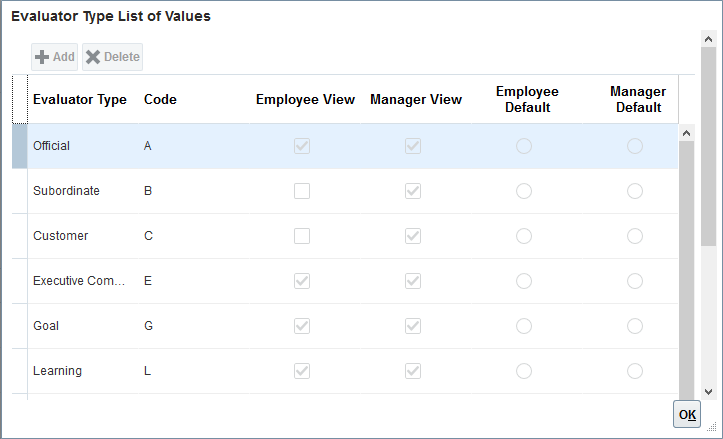Sort by Evaluator Type column header

click(x=79, y=100)
